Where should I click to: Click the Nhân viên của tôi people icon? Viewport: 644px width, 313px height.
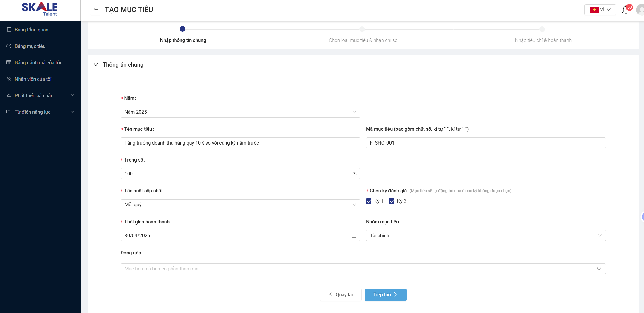9,79
